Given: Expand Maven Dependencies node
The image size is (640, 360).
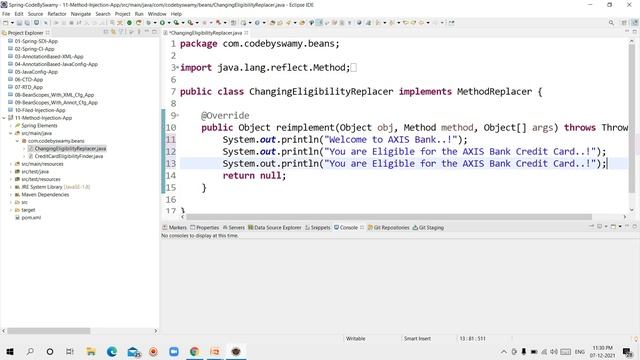Looking at the screenshot, I should click(x=11, y=195).
